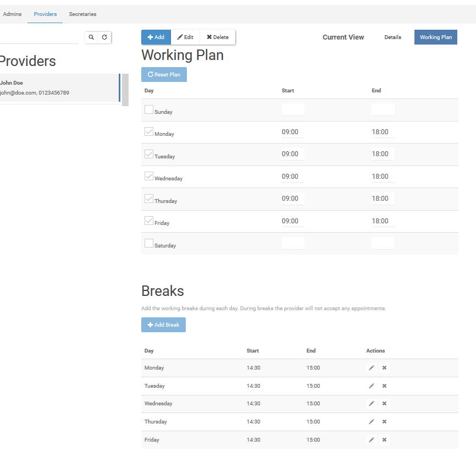Delete Friday's break entry
Image resolution: width=476 pixels, height=462 pixels.
coord(384,439)
